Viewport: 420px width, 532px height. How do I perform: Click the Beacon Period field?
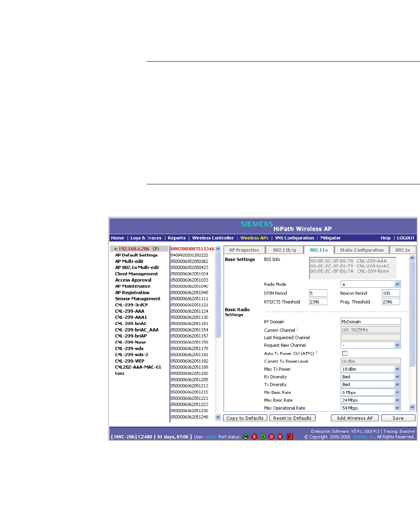pos(391,293)
